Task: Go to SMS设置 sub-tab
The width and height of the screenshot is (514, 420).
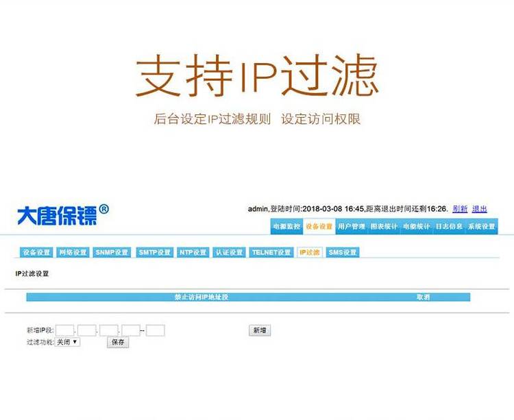Action: click(x=342, y=252)
